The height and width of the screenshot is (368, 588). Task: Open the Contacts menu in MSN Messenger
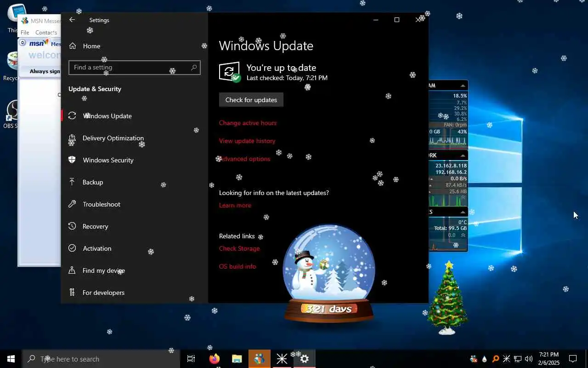click(46, 33)
